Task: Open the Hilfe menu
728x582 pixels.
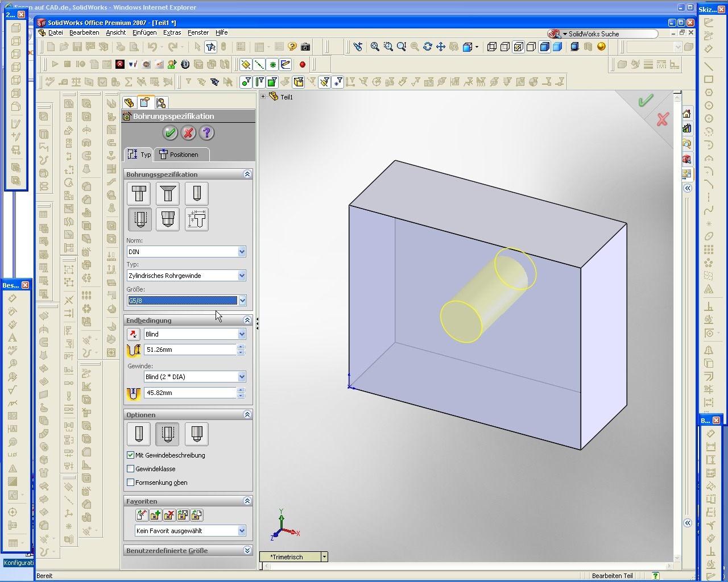Action: [221, 33]
